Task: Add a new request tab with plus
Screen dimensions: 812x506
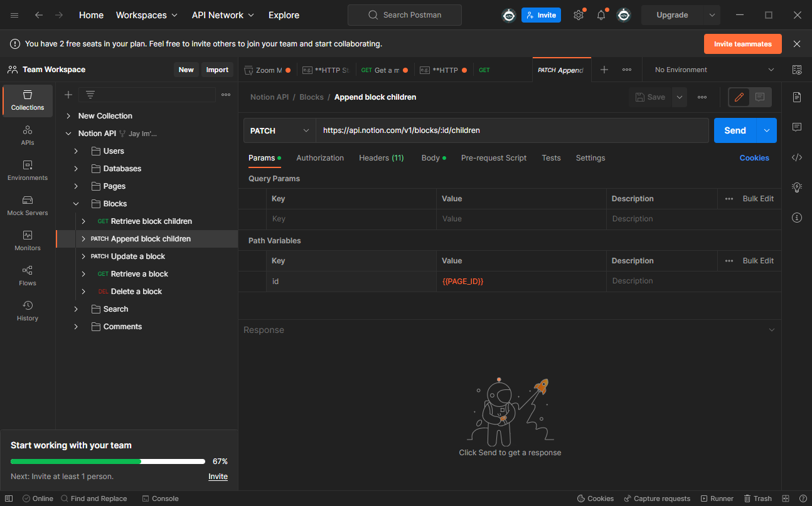Action: pyautogui.click(x=604, y=70)
